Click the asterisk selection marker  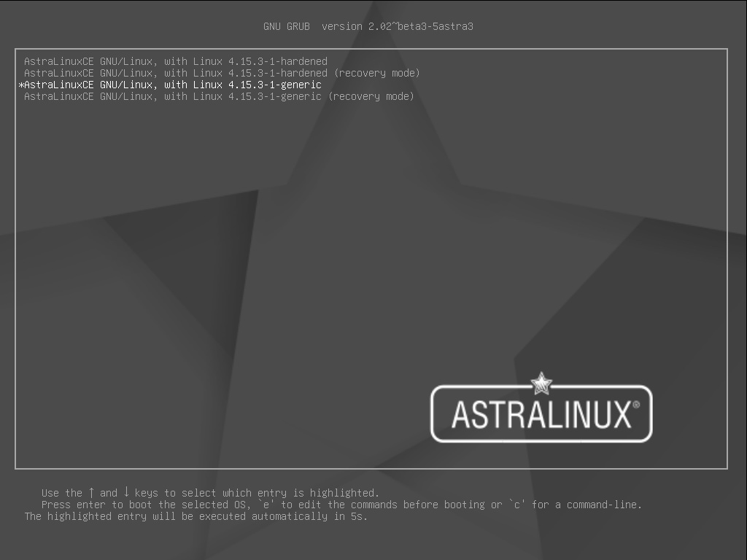click(21, 85)
